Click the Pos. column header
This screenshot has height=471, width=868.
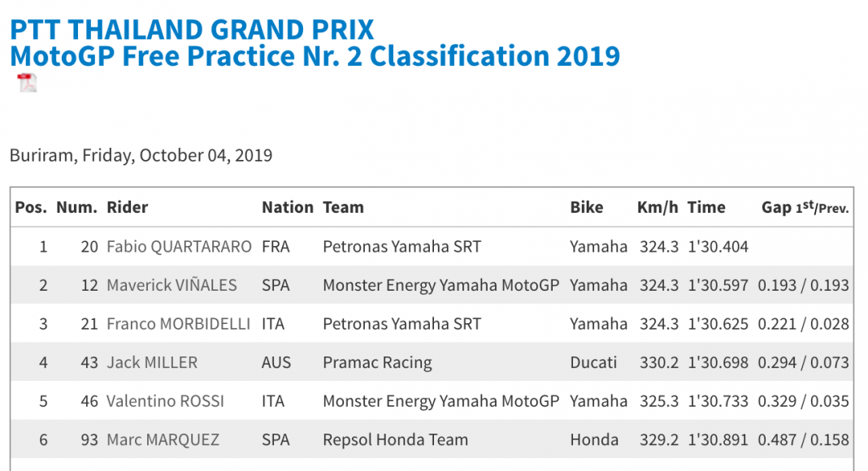point(31,207)
